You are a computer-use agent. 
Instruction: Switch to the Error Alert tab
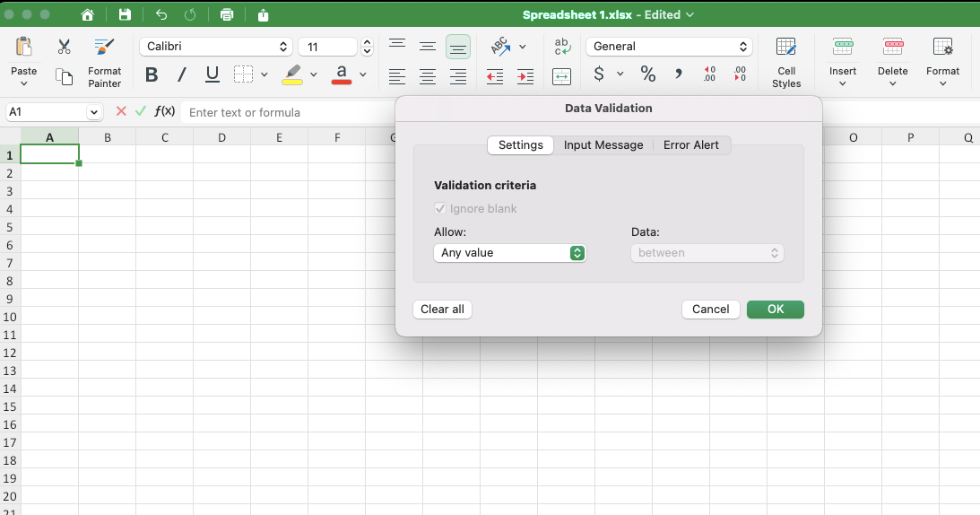tap(690, 145)
